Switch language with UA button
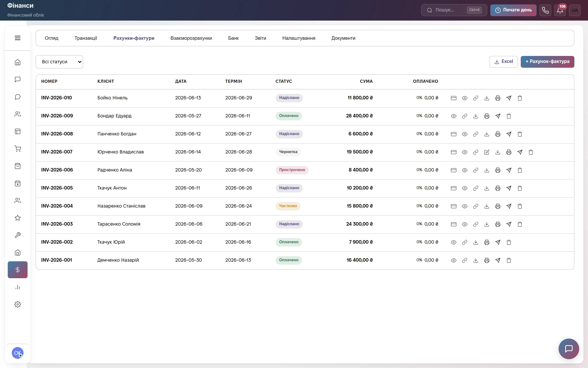Screen dimensions: 588x368 [x=574, y=10]
